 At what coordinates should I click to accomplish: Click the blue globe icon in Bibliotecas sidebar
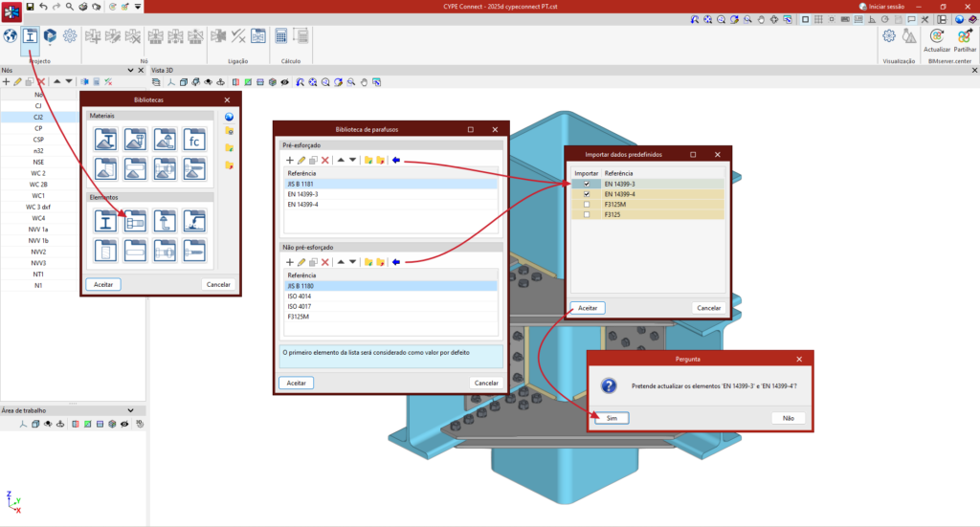pyautogui.click(x=230, y=117)
